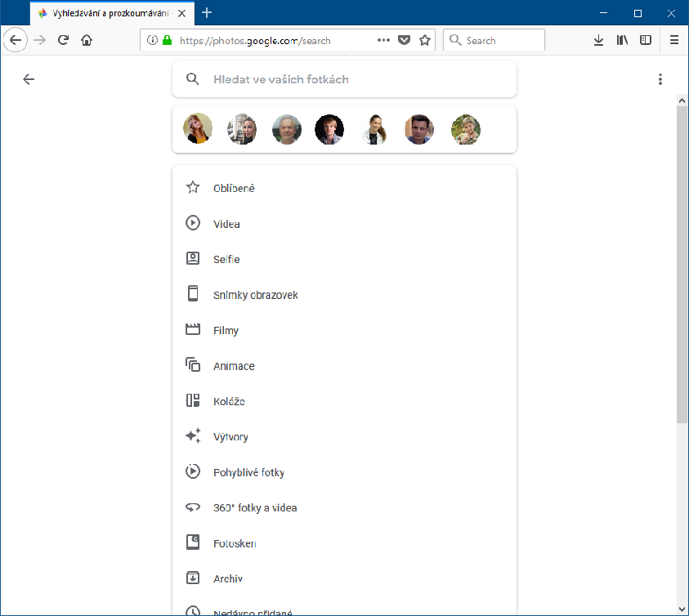This screenshot has width=689, height=616.
Task: Open the 360° fotky a videa label
Action: [x=255, y=508]
